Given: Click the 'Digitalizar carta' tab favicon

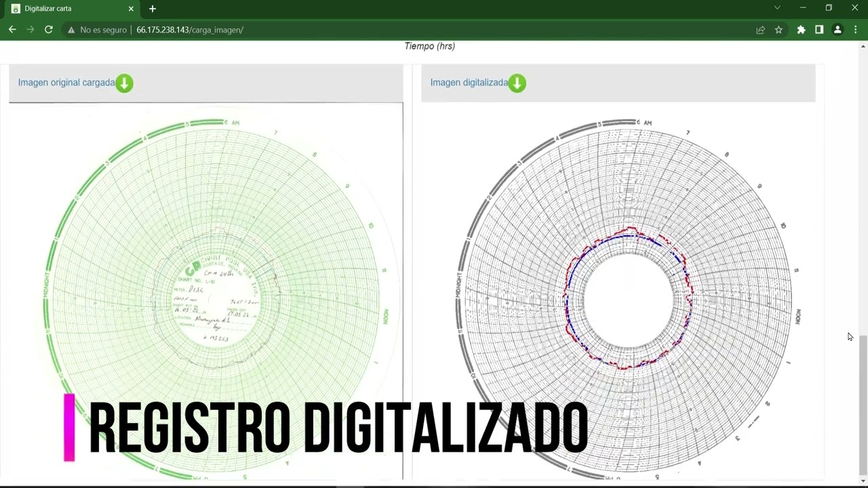Looking at the screenshot, I should point(16,9).
